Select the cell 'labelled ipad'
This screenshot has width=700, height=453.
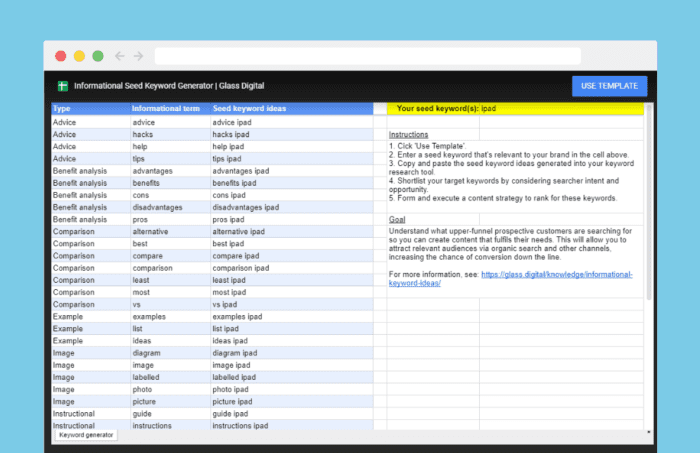[292, 377]
